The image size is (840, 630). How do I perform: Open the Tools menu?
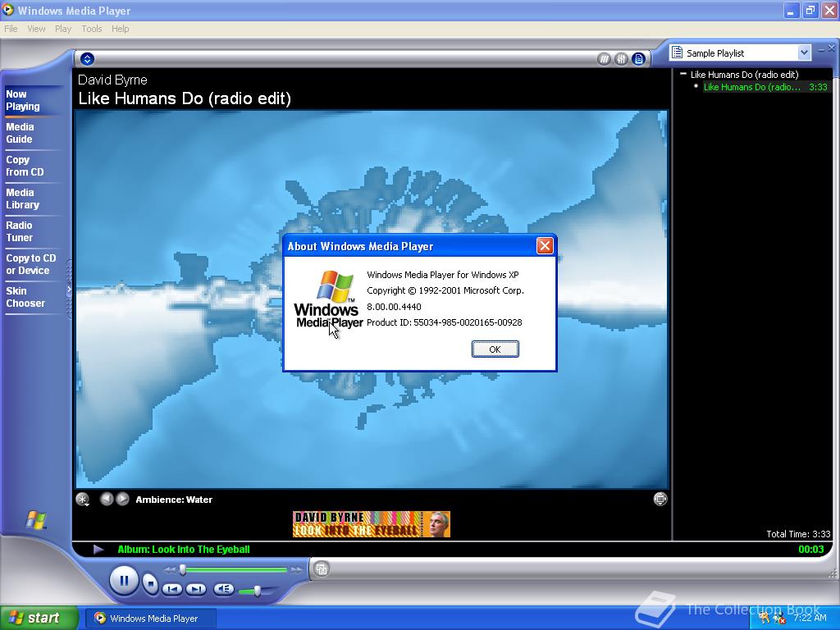click(x=92, y=29)
